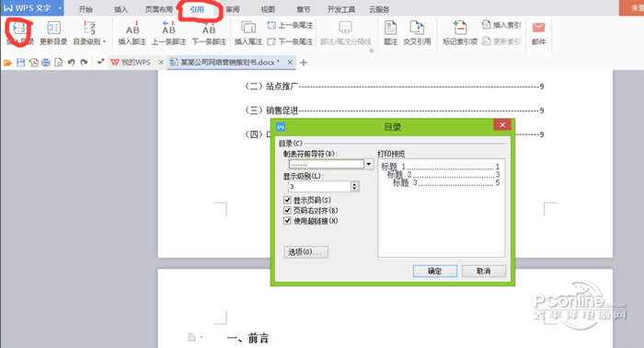Click the paragraph layout icon beside 前言 heading
Viewport: 644px width, 348px height.
point(192,337)
